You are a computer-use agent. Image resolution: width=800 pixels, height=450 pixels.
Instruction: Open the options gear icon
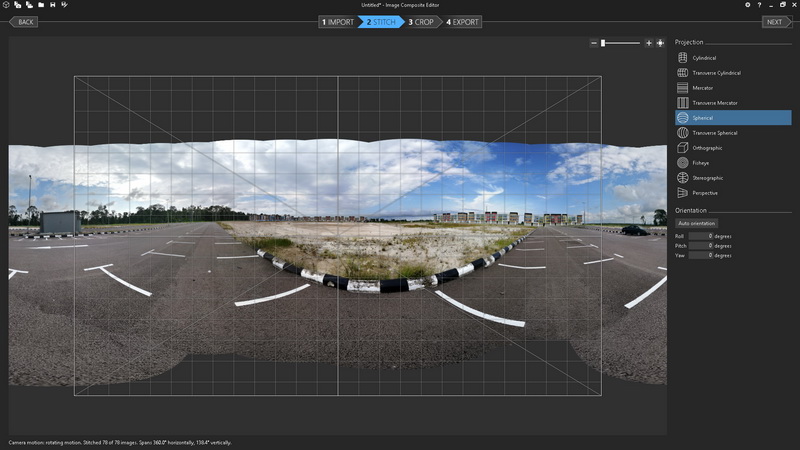tap(747, 5)
